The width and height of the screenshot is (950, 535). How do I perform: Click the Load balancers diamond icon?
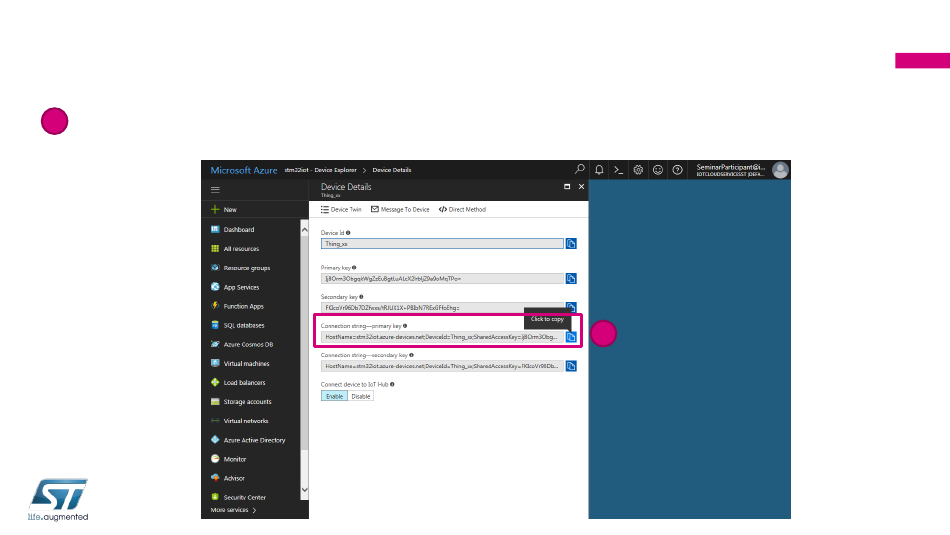tap(215, 382)
